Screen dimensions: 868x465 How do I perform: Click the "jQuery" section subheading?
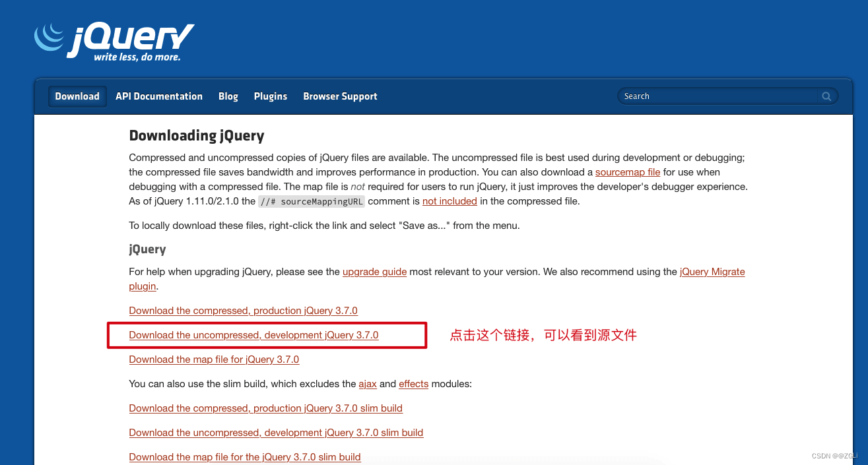click(x=147, y=250)
